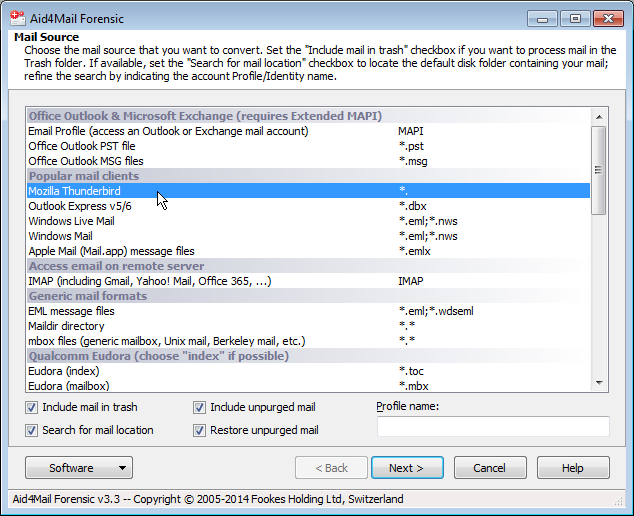Viewport: 634px width, 516px height.
Task: Minimize the Aid4Mail Forensic window
Action: click(543, 19)
